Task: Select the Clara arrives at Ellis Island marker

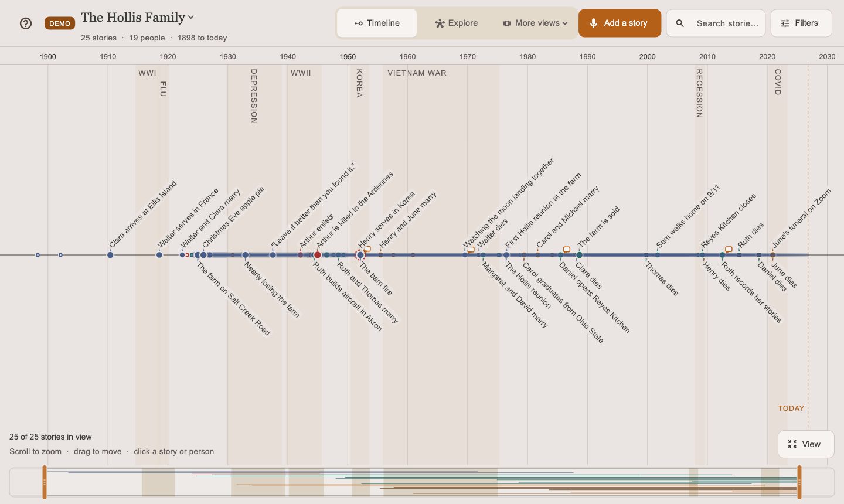Action: (110, 255)
